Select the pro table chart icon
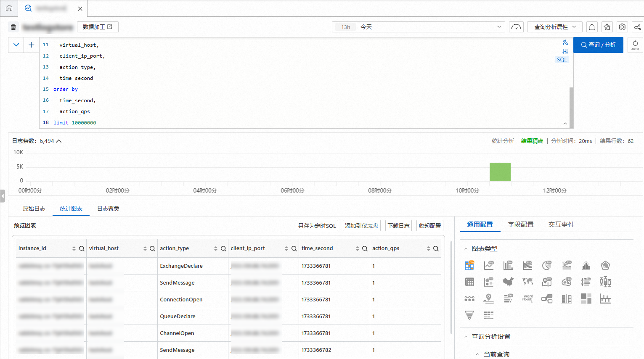The image size is (644, 359). [x=469, y=265]
